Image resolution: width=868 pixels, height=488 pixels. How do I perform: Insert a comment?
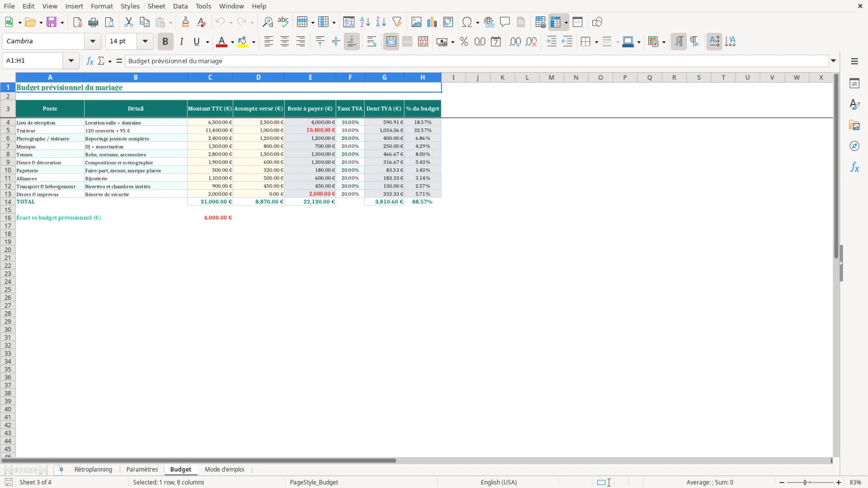pyautogui.click(x=505, y=22)
